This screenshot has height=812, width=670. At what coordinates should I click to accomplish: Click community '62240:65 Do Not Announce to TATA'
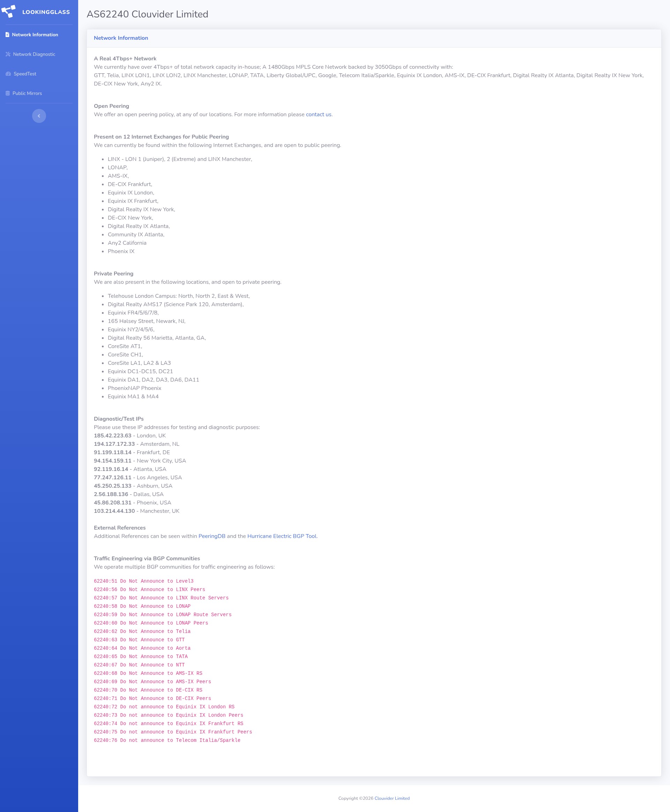click(141, 657)
